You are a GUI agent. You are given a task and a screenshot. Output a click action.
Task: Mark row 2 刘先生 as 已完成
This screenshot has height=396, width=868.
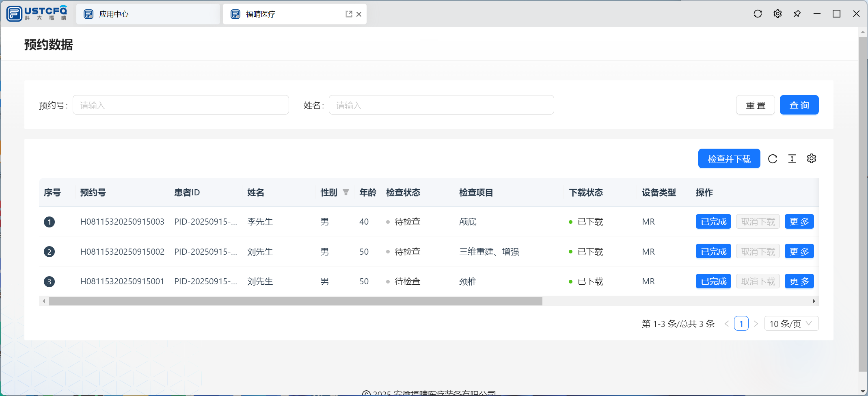[x=713, y=252]
